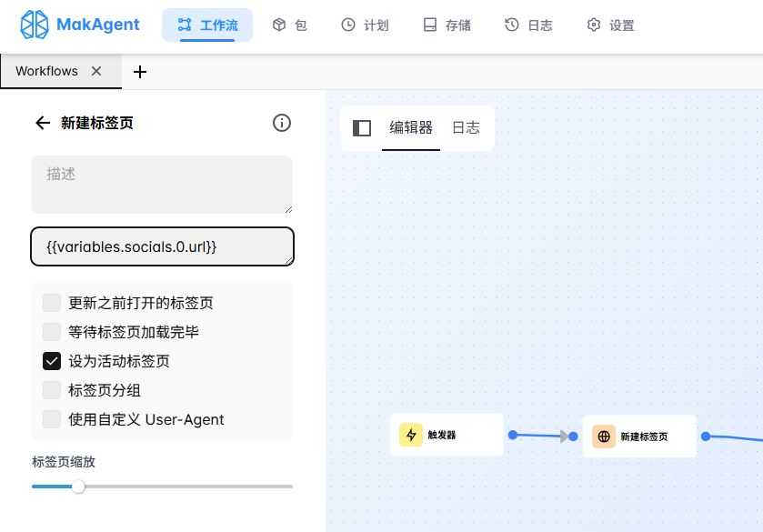Screen dimensions: 763x532
Task: Click the info icon beside 新建标签页
Action: point(282,123)
